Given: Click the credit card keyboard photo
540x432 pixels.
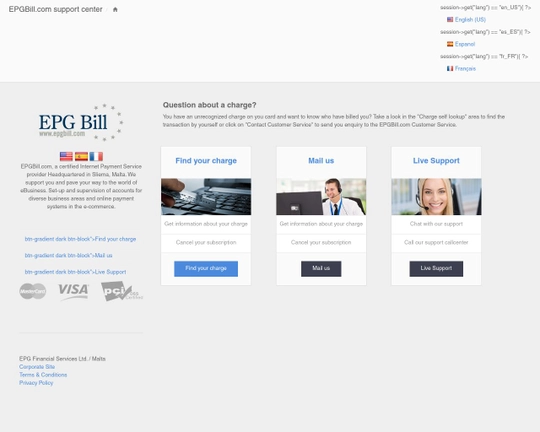Looking at the screenshot, I should click(x=206, y=197).
